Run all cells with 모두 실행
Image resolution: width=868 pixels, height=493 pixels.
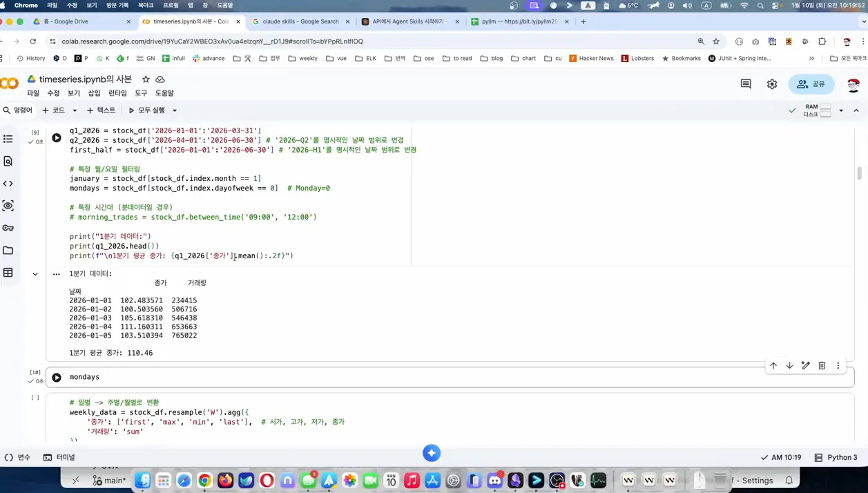tap(147, 110)
